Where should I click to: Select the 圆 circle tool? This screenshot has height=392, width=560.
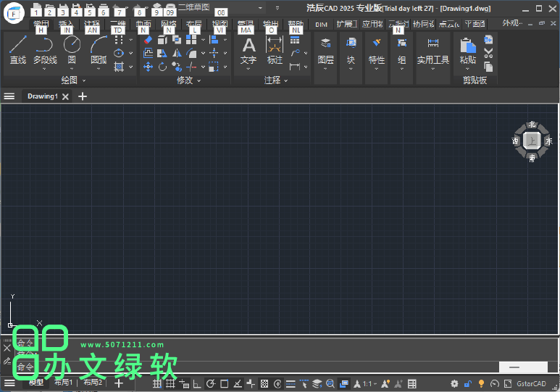[x=72, y=50]
